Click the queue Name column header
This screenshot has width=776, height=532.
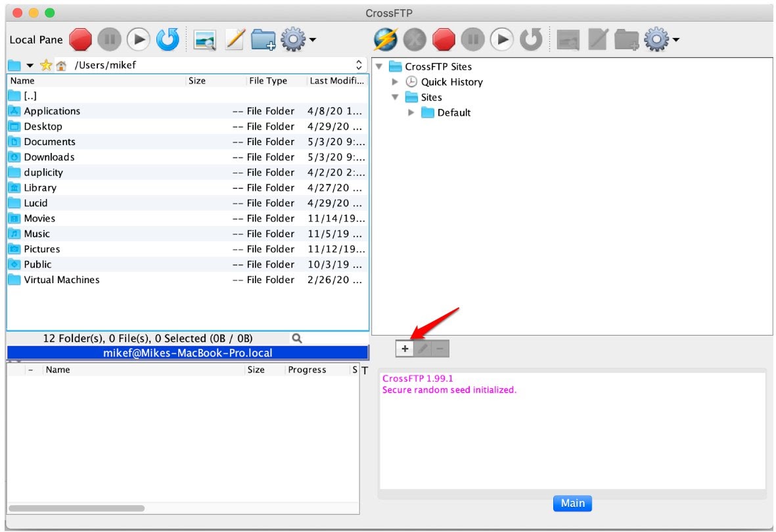(143, 370)
